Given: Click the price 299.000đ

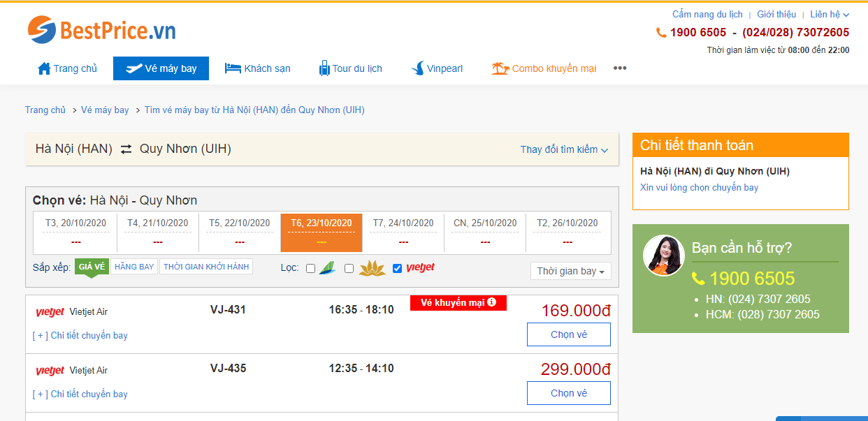Looking at the screenshot, I should click(576, 369).
